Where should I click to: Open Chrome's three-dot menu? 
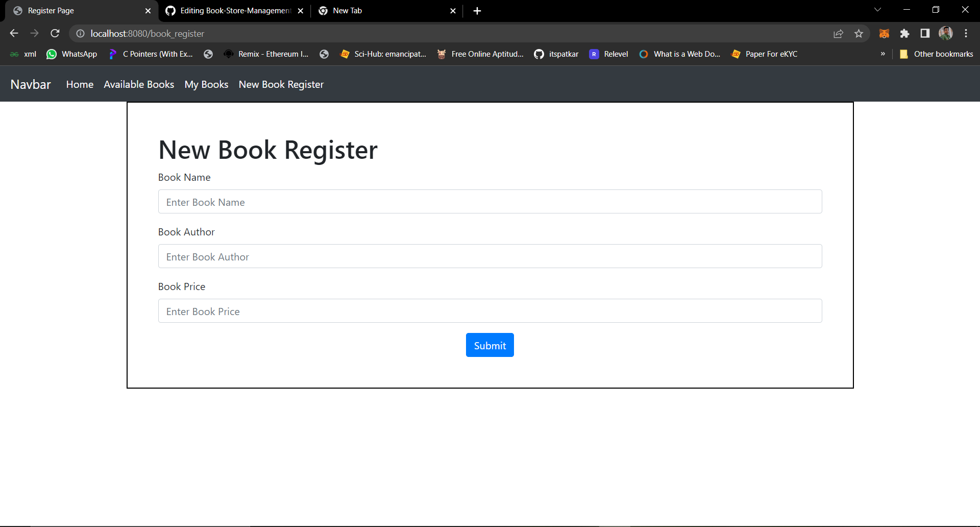(966, 33)
